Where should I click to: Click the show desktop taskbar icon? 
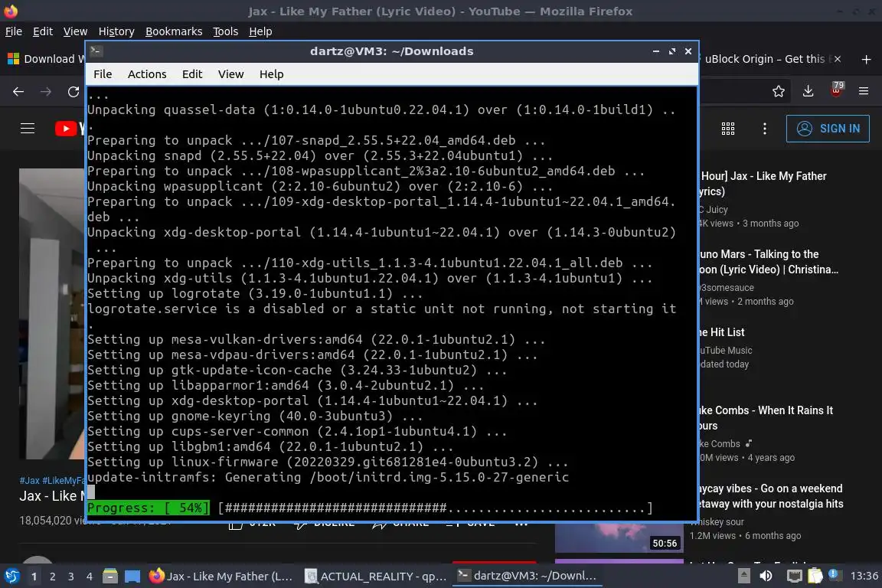pyautogui.click(x=132, y=577)
